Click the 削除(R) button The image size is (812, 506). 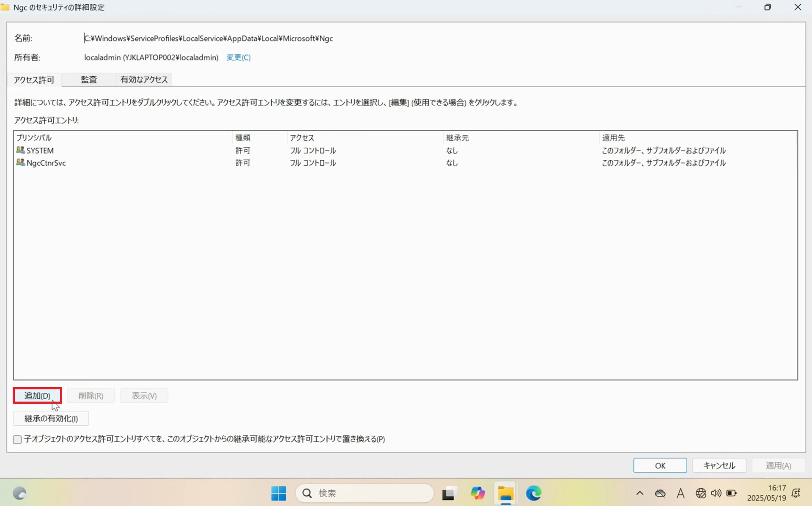(91, 396)
